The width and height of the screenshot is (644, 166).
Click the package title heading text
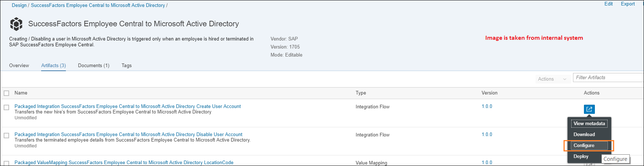134,24
